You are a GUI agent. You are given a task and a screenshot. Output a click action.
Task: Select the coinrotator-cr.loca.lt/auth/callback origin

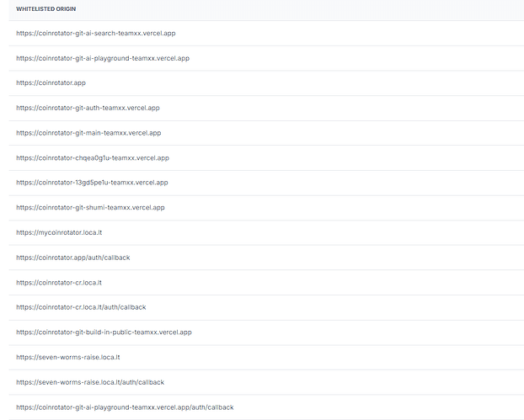point(81,307)
